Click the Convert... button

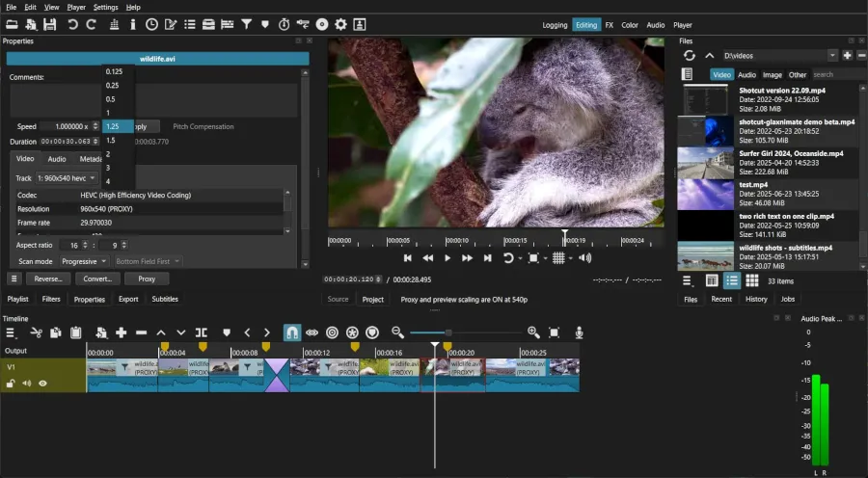click(x=97, y=279)
